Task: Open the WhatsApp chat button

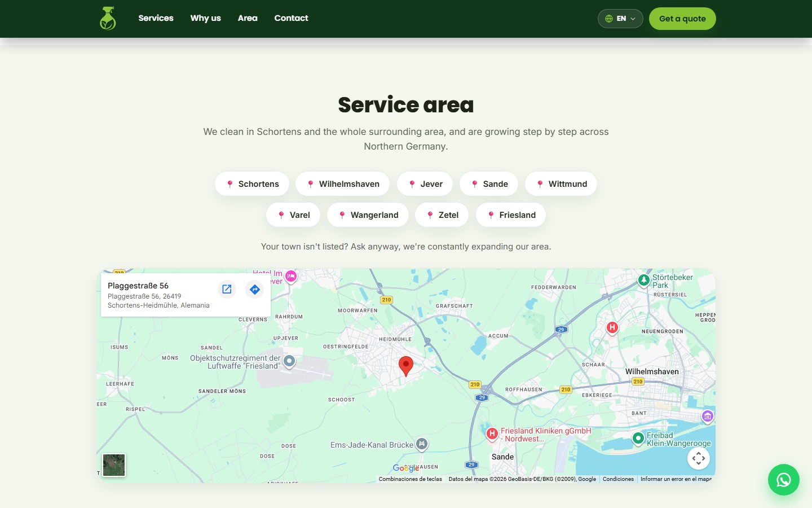Action: coord(783,480)
